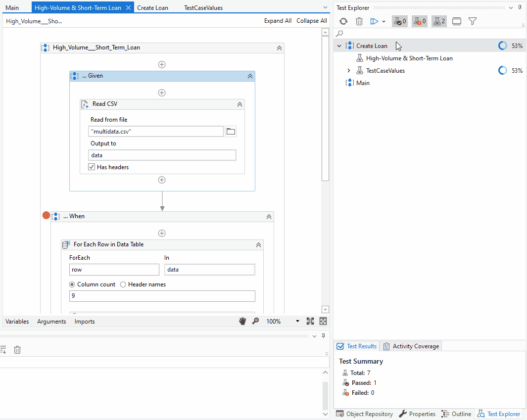Select the pan hand tool in designer
This screenshot has width=527, height=420.
(x=242, y=321)
